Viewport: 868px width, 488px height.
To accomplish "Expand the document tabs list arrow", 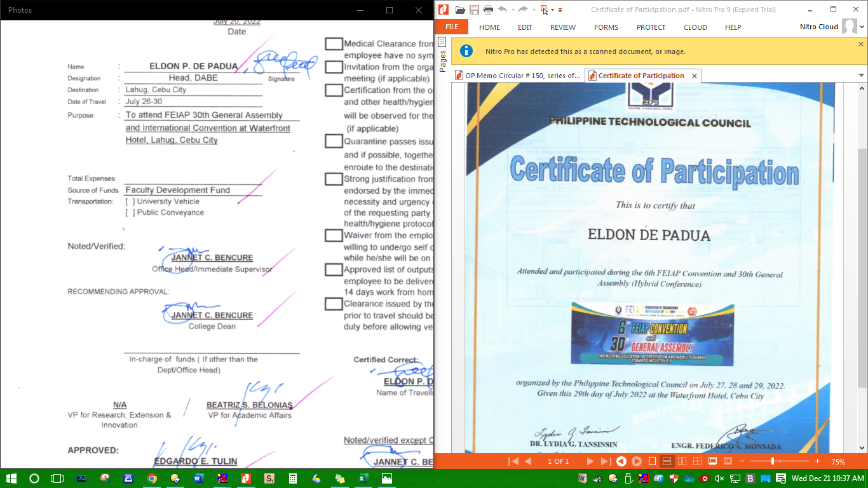I will coord(861,76).
